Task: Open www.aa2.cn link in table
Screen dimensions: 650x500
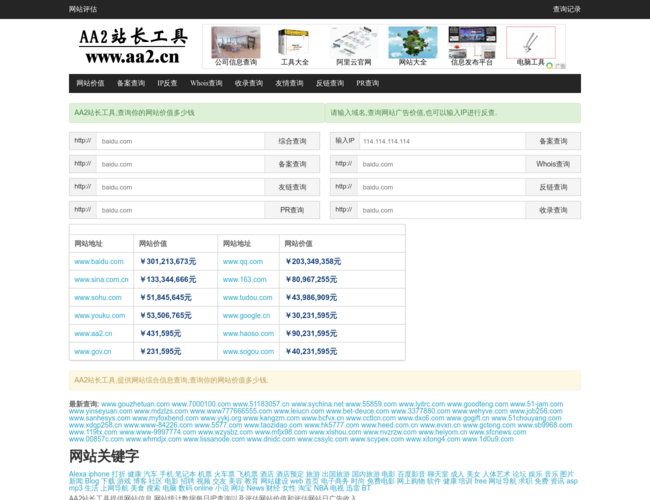Action: [93, 334]
